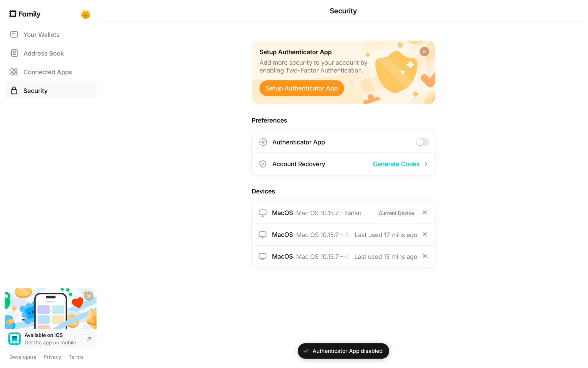Remove device last used 17 mins ago
The height and width of the screenshot is (368, 588).
pos(425,234)
